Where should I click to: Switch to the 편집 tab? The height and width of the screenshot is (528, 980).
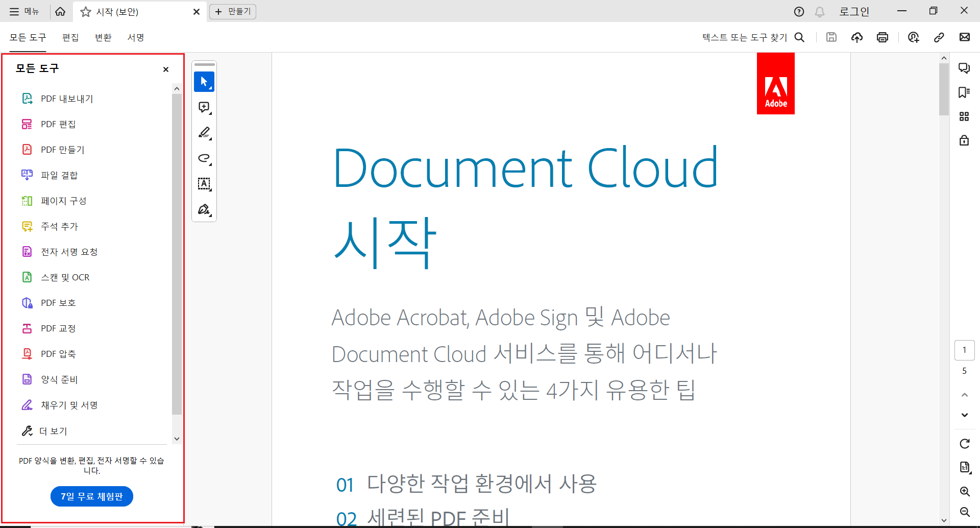pyautogui.click(x=70, y=37)
